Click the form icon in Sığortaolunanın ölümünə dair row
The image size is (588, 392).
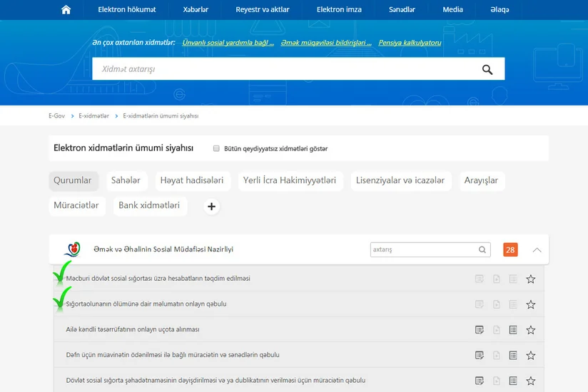[480, 304]
